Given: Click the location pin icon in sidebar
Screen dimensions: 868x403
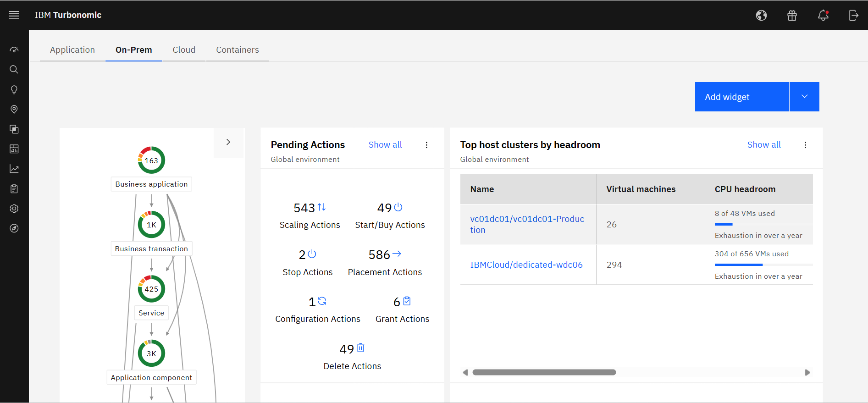Looking at the screenshot, I should [14, 109].
